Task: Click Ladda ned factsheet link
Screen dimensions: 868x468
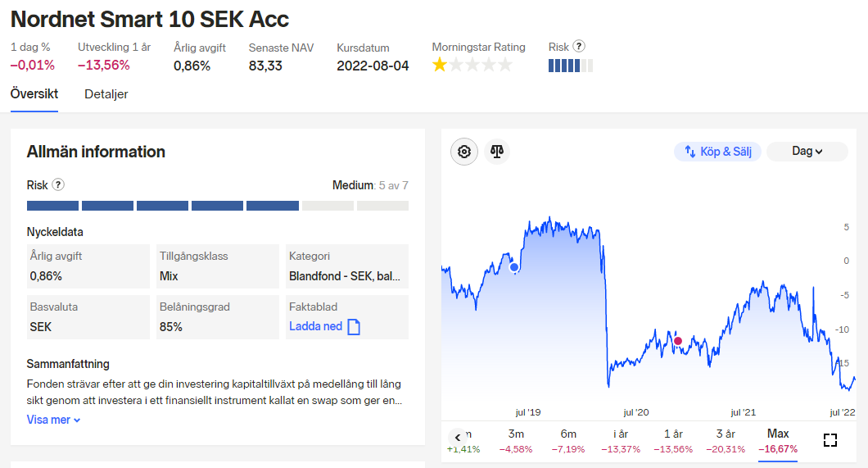Action: [315, 326]
